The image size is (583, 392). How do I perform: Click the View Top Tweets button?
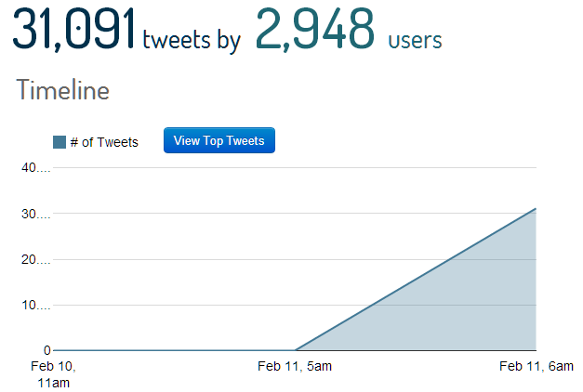point(219,140)
